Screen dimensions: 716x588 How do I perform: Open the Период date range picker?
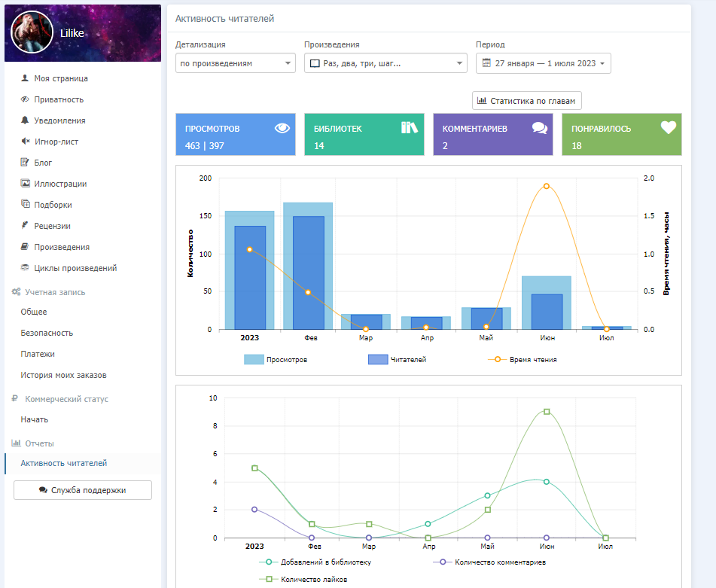click(544, 64)
